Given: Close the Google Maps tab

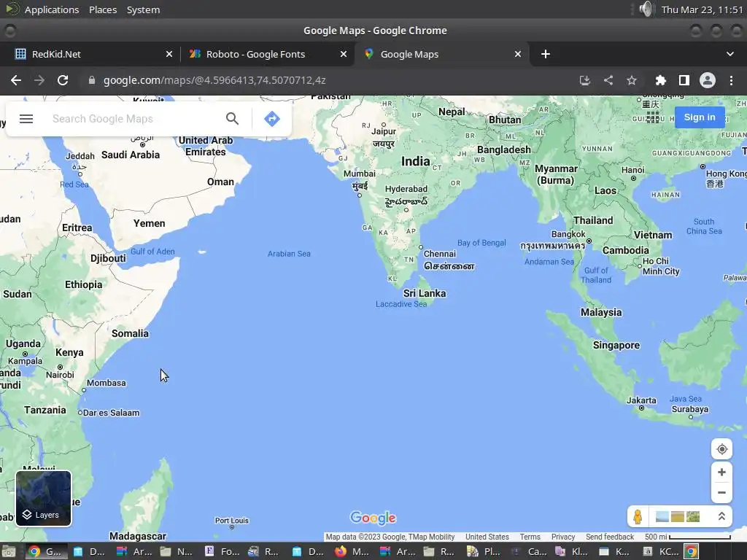Looking at the screenshot, I should (518, 54).
